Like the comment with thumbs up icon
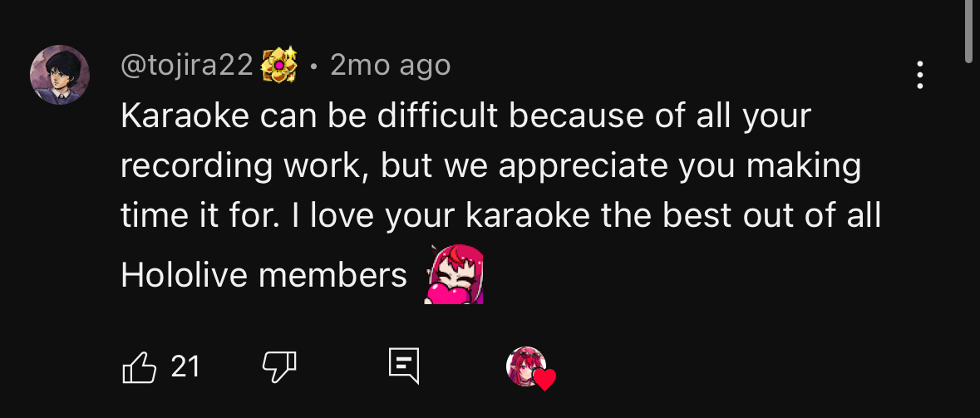 [140, 366]
